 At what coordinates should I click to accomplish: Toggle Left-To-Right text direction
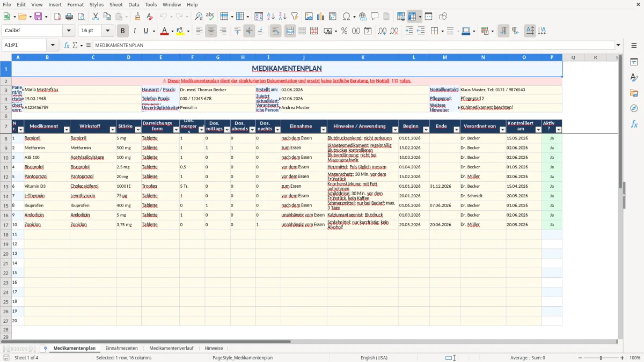click(x=503, y=31)
